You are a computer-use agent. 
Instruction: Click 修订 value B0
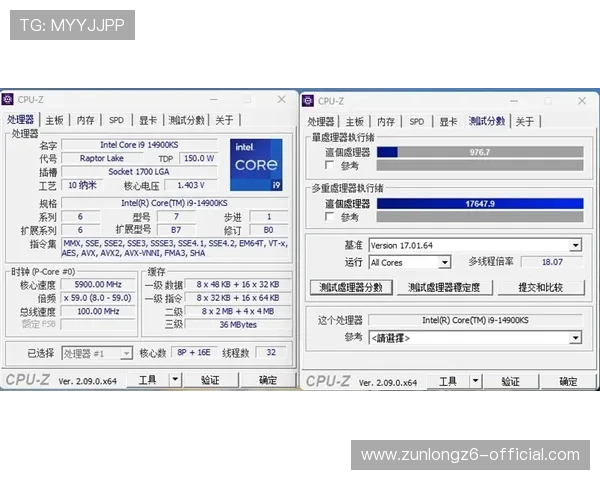pos(269,230)
